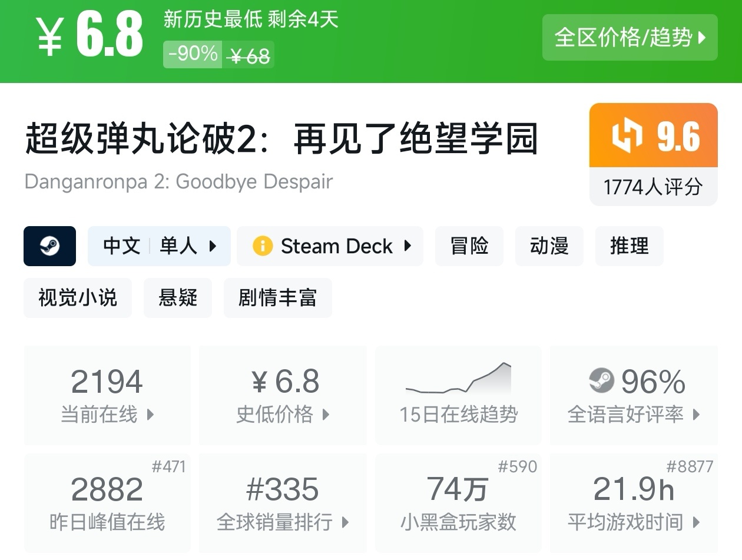Click the 1774人评分 rating count
This screenshot has height=560, width=742.
click(x=653, y=187)
